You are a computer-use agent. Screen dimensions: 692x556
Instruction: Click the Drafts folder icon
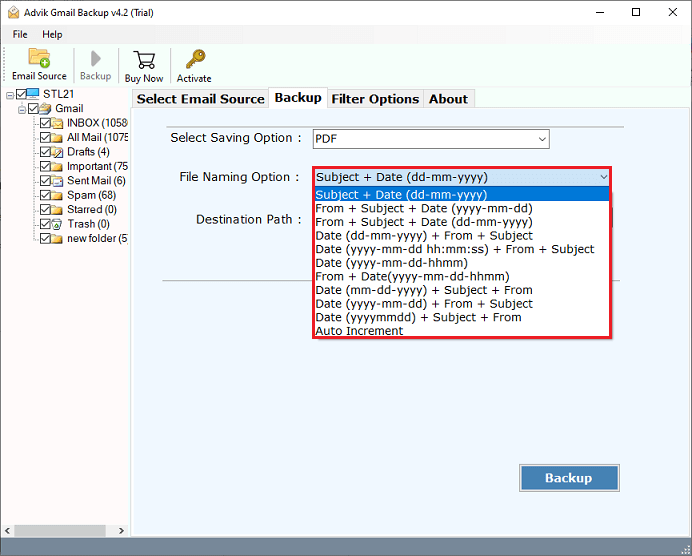(57, 152)
